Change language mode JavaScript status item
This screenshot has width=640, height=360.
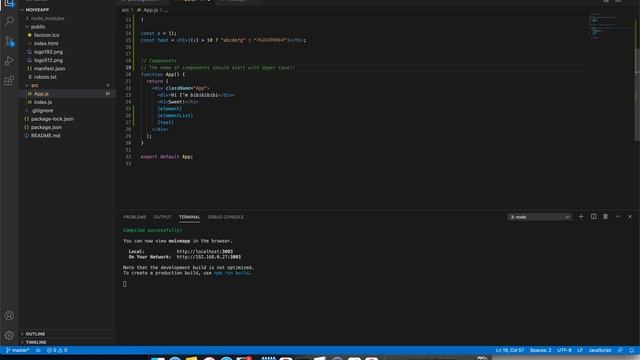click(x=600, y=350)
